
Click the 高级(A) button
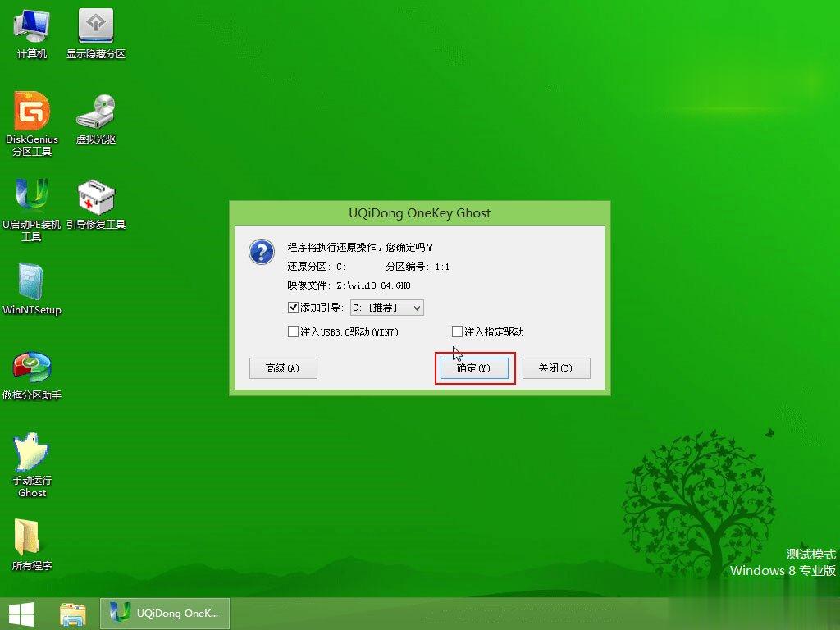coord(283,368)
